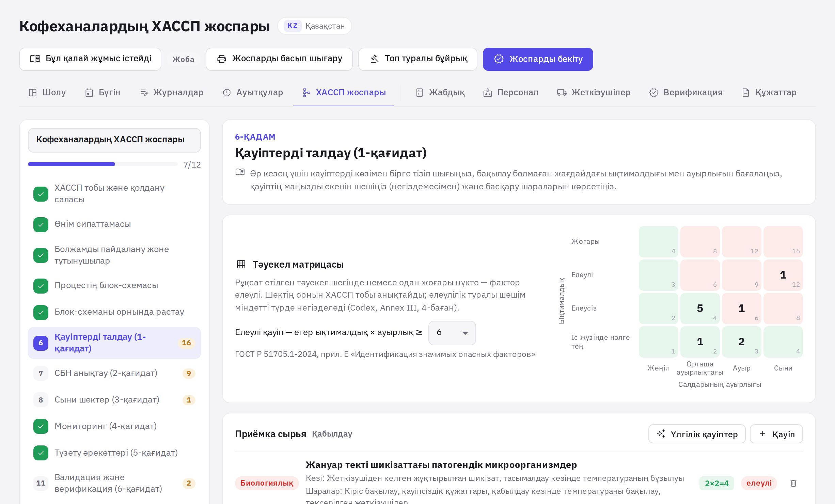Open the significance threshold dropdown showing 6
Image resolution: width=835 pixels, height=504 pixels.
[452, 333]
